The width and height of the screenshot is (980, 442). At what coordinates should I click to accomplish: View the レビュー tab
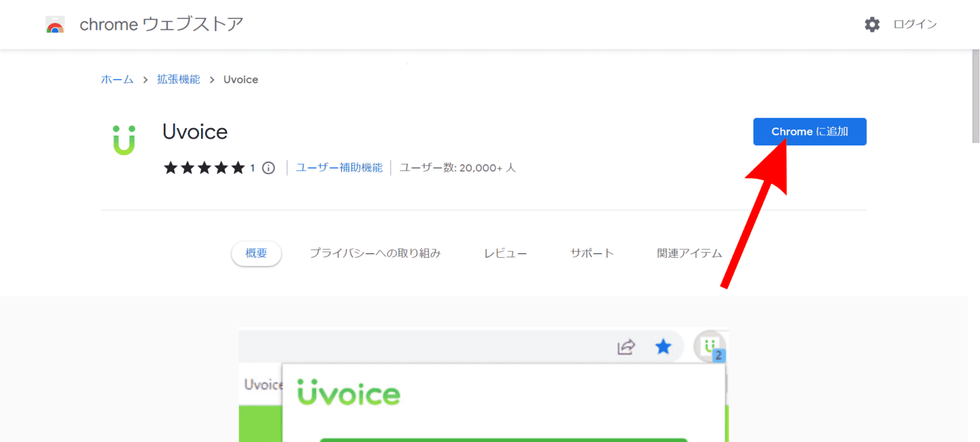coord(505,253)
